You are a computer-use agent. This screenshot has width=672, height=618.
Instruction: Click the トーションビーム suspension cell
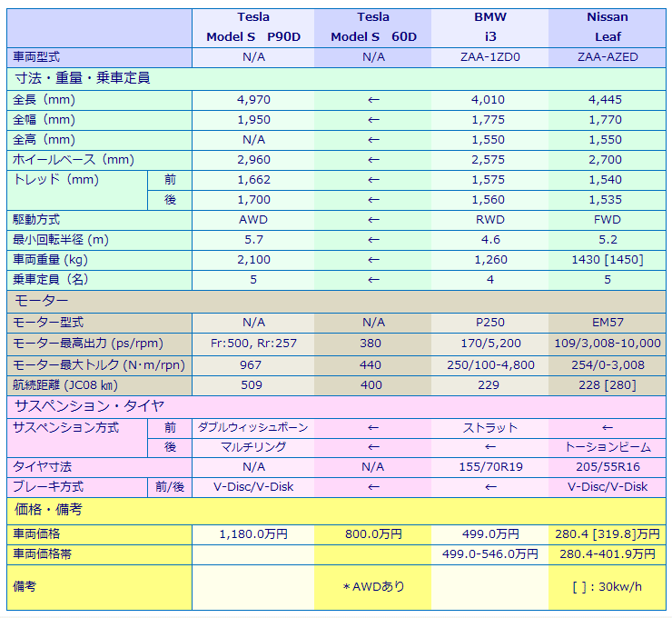[x=608, y=447]
